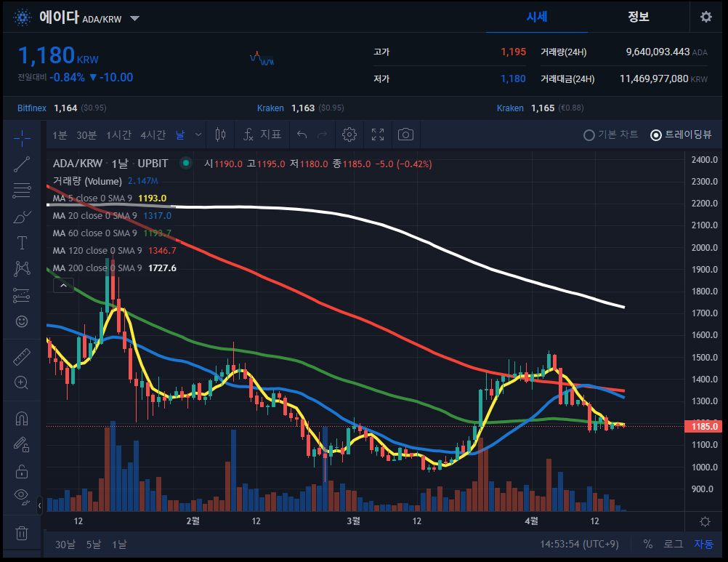The height and width of the screenshot is (562, 728).
Task: Select the 4시간 interval
Action: click(x=153, y=135)
